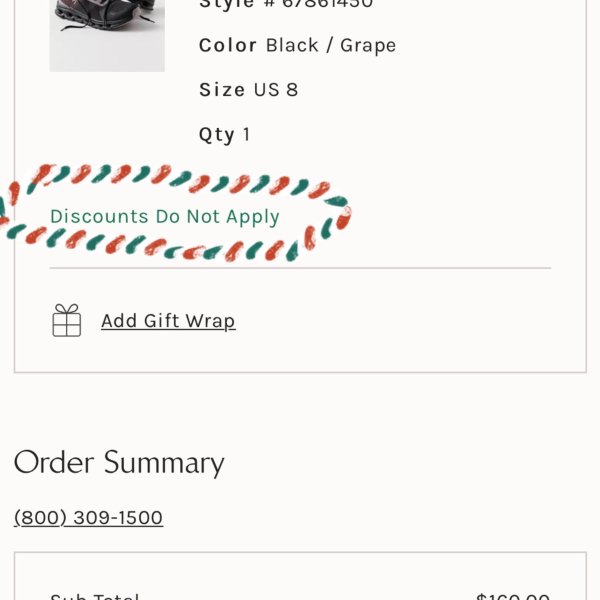This screenshot has width=600, height=600.
Task: Click the Discounts Do Not Apply notice
Action: [x=165, y=217]
